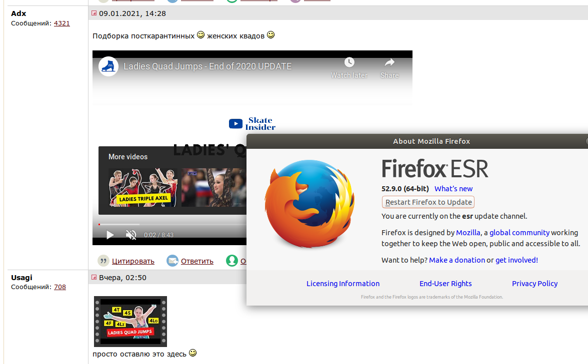588x364 pixels.
Task: Open End-User Rights link
Action: [445, 284]
